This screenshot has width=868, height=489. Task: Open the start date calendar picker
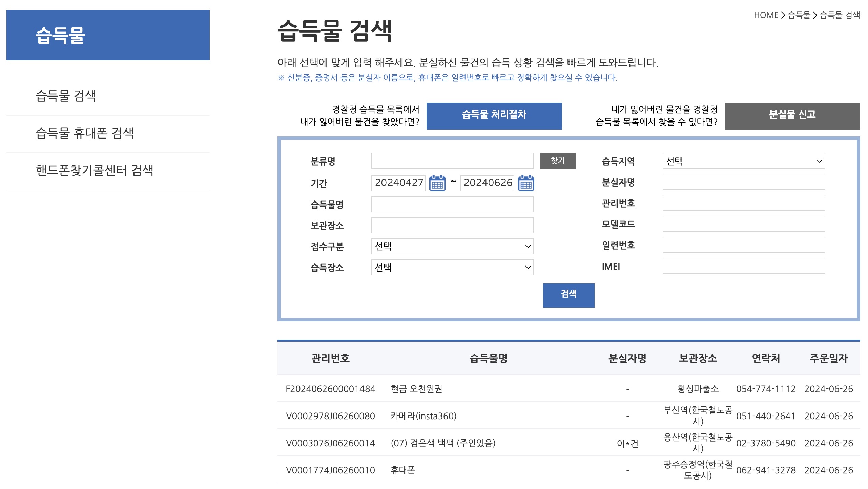tap(437, 183)
